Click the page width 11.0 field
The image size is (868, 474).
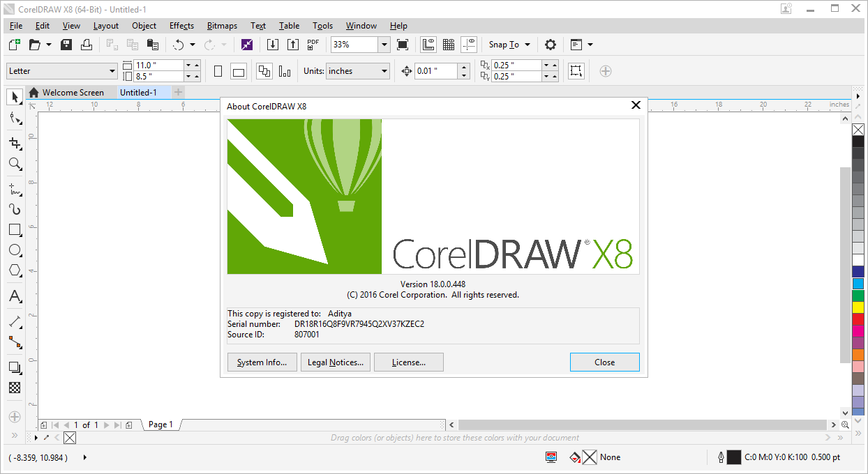[x=158, y=65]
